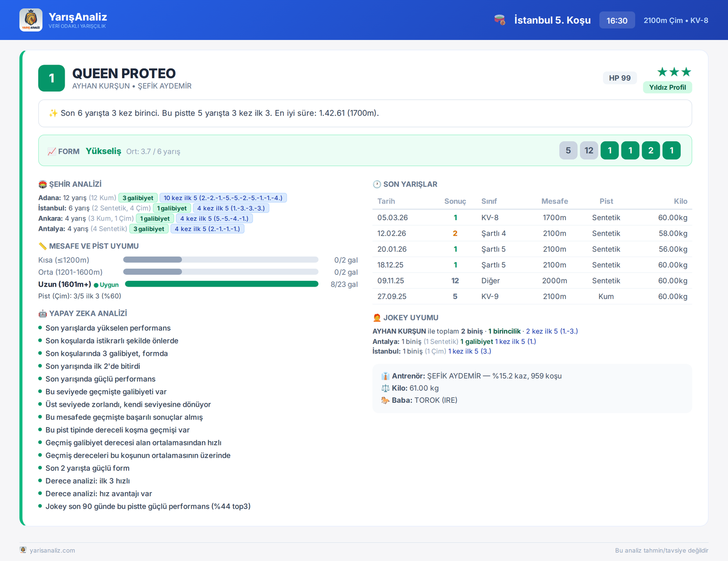Click the Uzun (1601m+) green progress bar

click(x=222, y=284)
